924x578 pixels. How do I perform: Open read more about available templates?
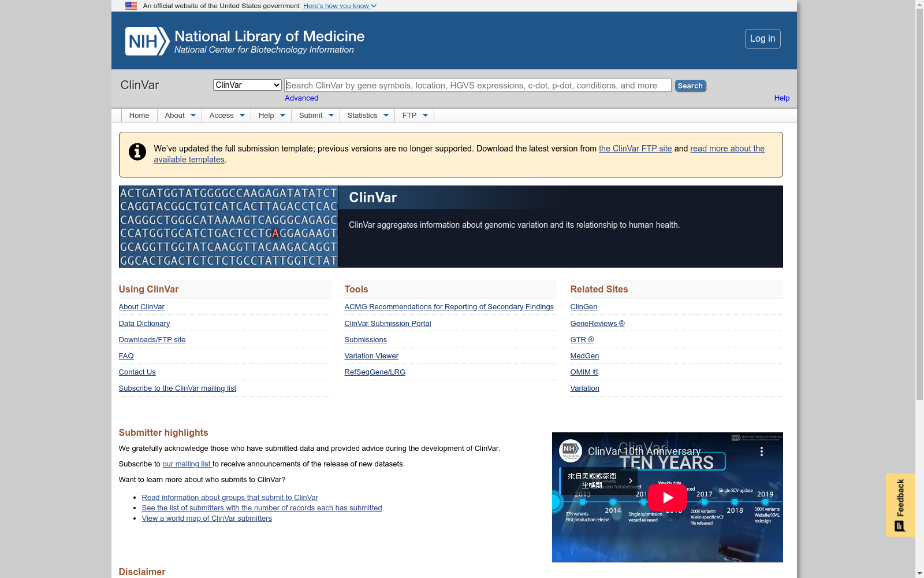pyautogui.click(x=727, y=149)
